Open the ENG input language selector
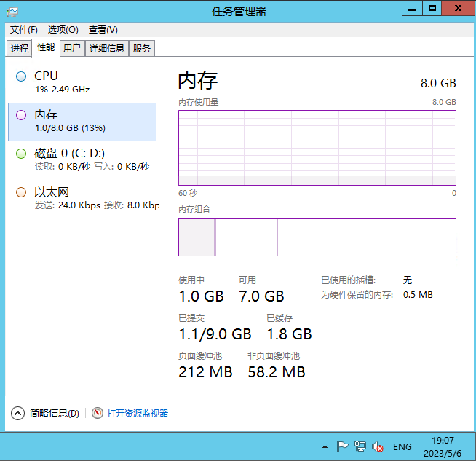 402,446
